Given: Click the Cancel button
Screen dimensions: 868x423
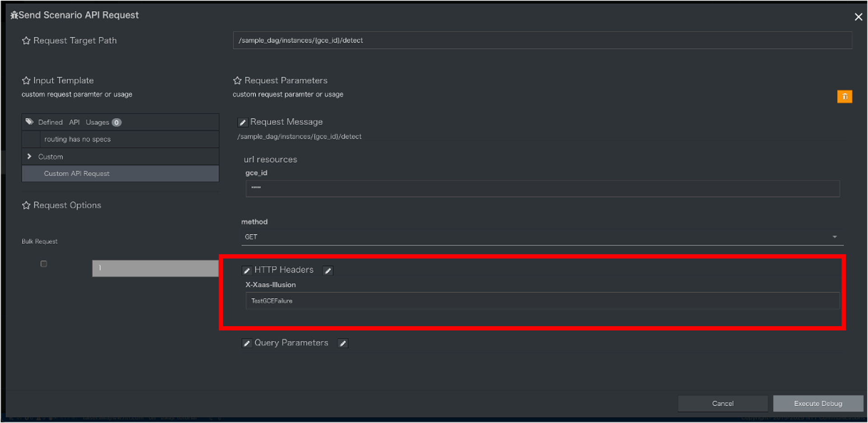Looking at the screenshot, I should [722, 404].
